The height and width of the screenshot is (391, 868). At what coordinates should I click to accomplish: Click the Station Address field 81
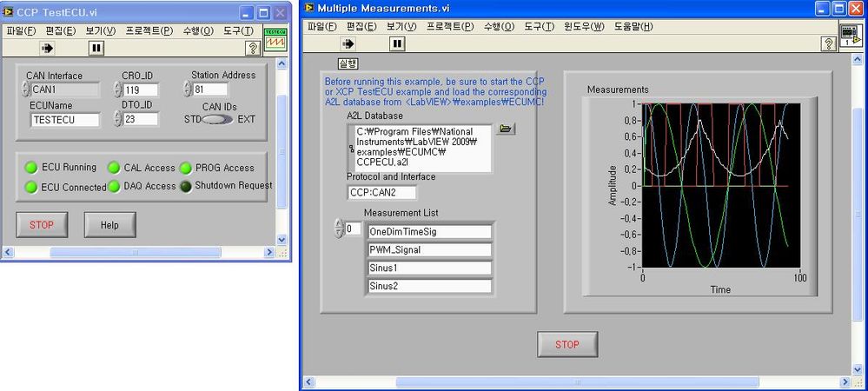pyautogui.click(x=210, y=89)
